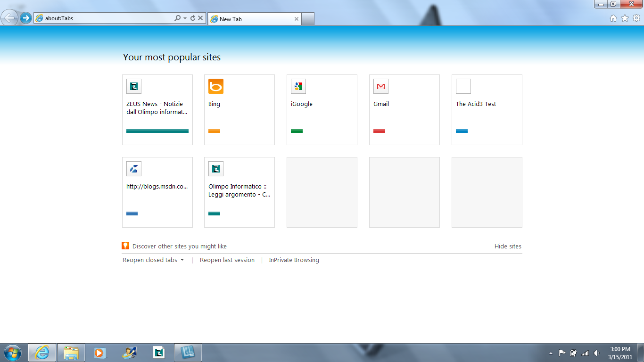This screenshot has width=644, height=362.
Task: Refresh the page with the reload icon
Action: (x=193, y=18)
